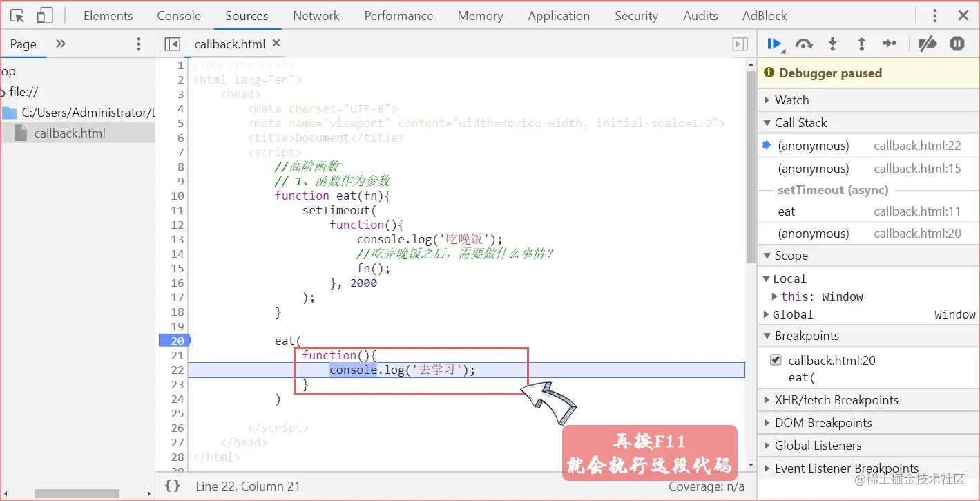Expand this: Window in Local scope
Image resolution: width=980 pixels, height=501 pixels.
click(775, 296)
